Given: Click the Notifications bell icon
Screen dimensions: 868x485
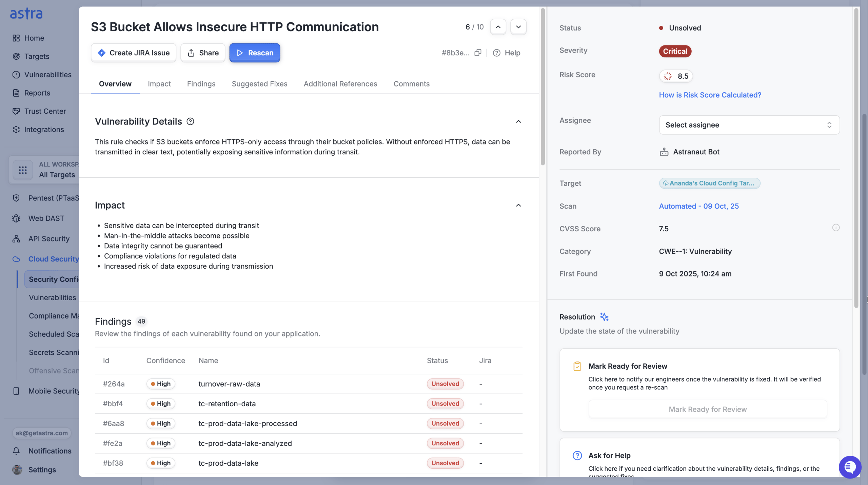Looking at the screenshot, I should [x=16, y=451].
